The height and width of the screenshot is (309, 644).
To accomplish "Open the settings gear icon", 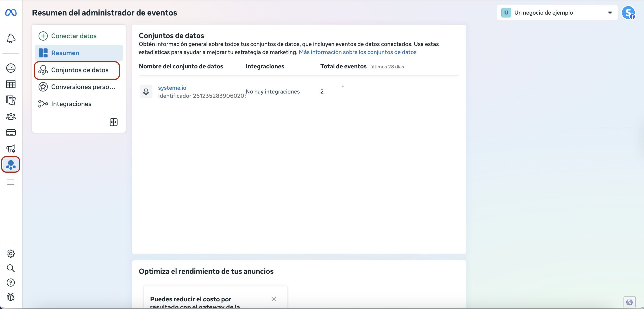I will point(11,253).
